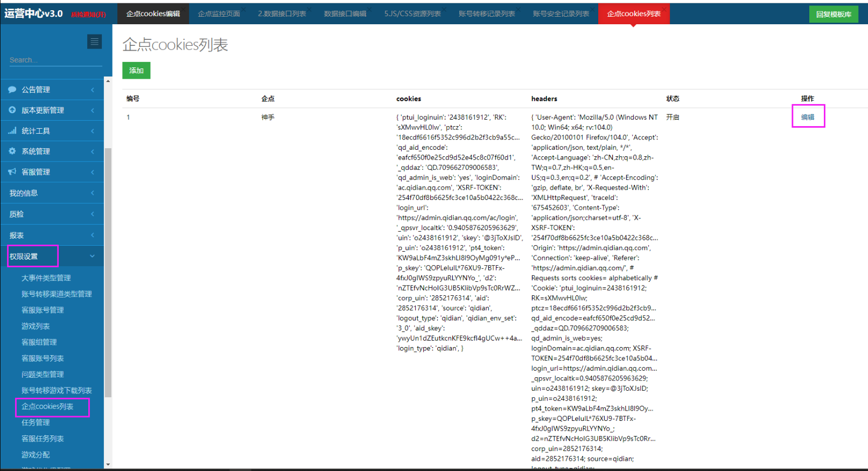Click the upload arrow icon beside 版本更新管理
Screen dimensions: 868x471
tap(12, 110)
